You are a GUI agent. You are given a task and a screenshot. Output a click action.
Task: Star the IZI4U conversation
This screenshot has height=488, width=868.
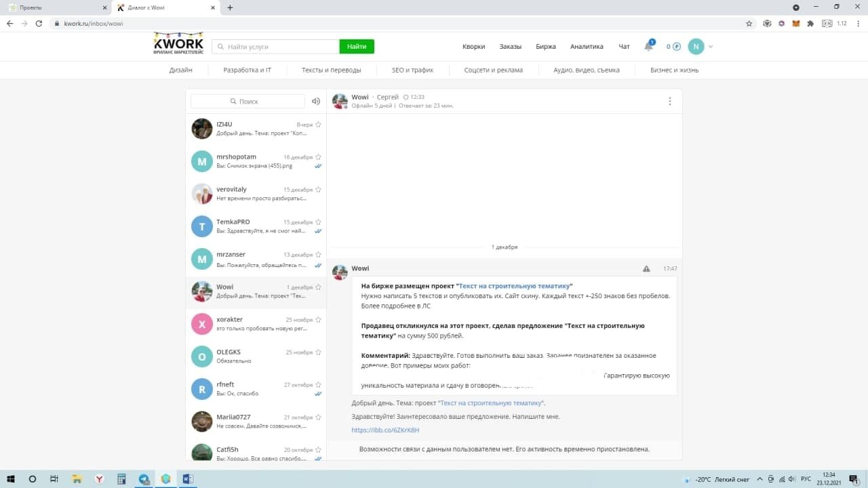coord(319,125)
